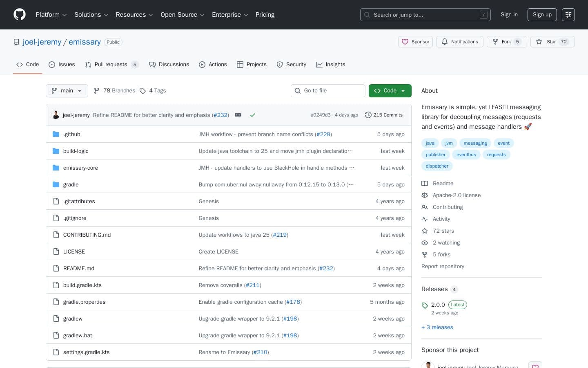Click the Sign up button
Screen dimensions: 588x368
[x=542, y=14]
